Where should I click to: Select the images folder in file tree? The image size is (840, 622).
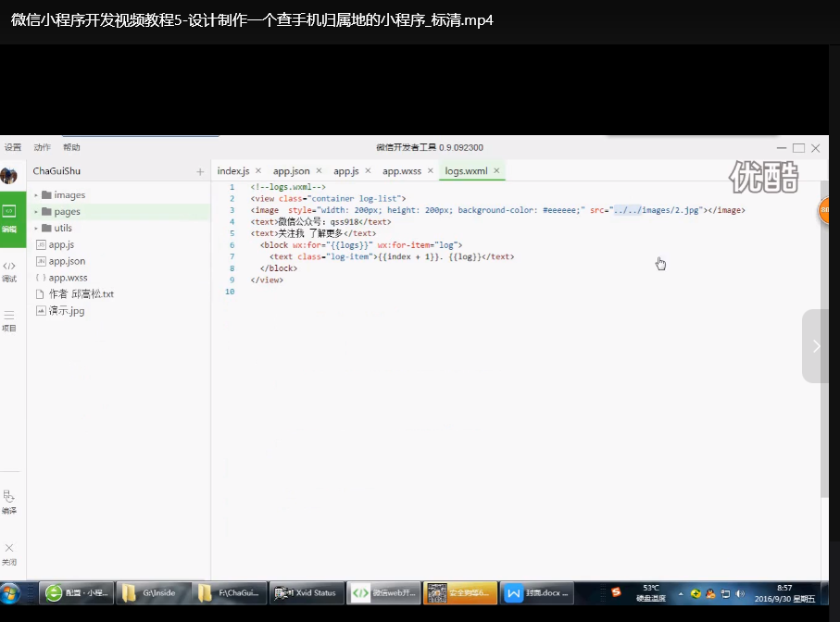click(69, 195)
